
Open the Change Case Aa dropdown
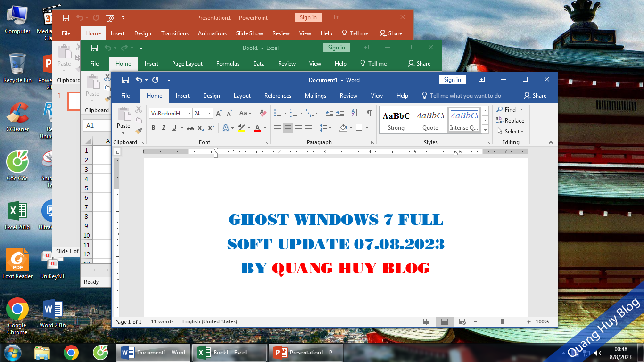click(x=246, y=113)
